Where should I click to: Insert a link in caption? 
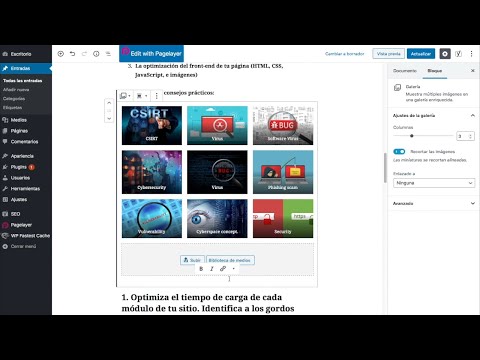click(223, 269)
